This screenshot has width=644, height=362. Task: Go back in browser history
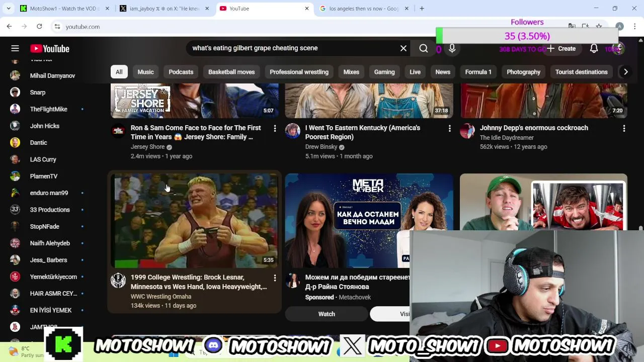pos(9,26)
